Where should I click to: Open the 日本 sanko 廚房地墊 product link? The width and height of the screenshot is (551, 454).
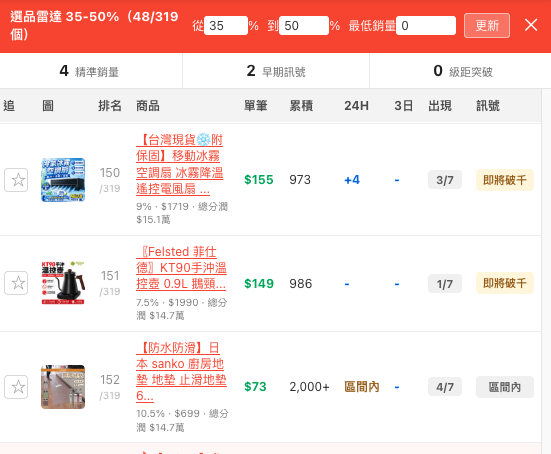181,371
